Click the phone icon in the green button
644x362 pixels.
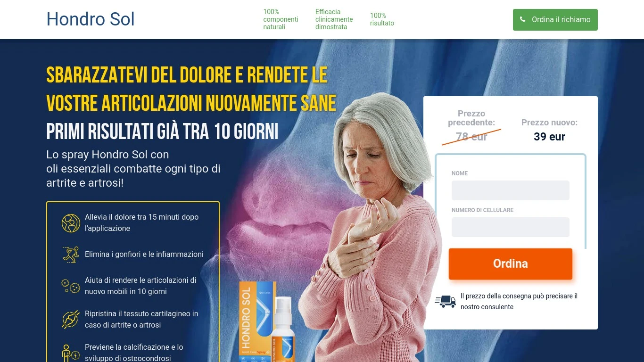(x=522, y=19)
